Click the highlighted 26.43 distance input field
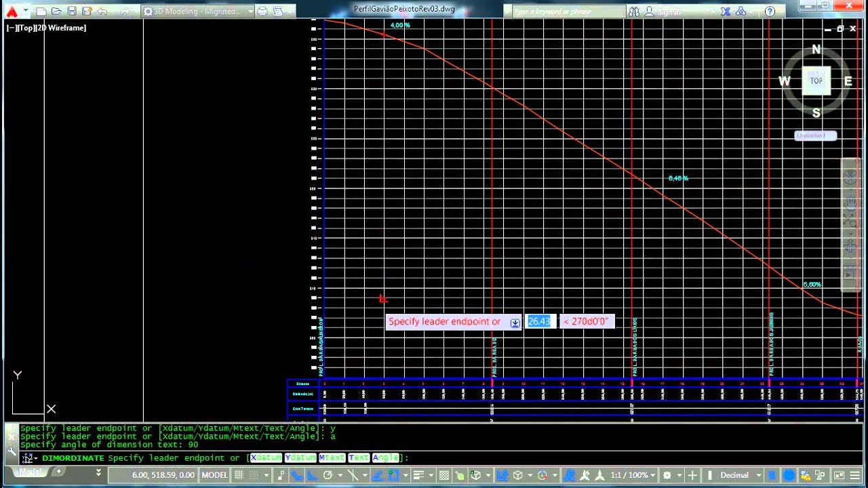This screenshot has height=488, width=868. pos(540,321)
